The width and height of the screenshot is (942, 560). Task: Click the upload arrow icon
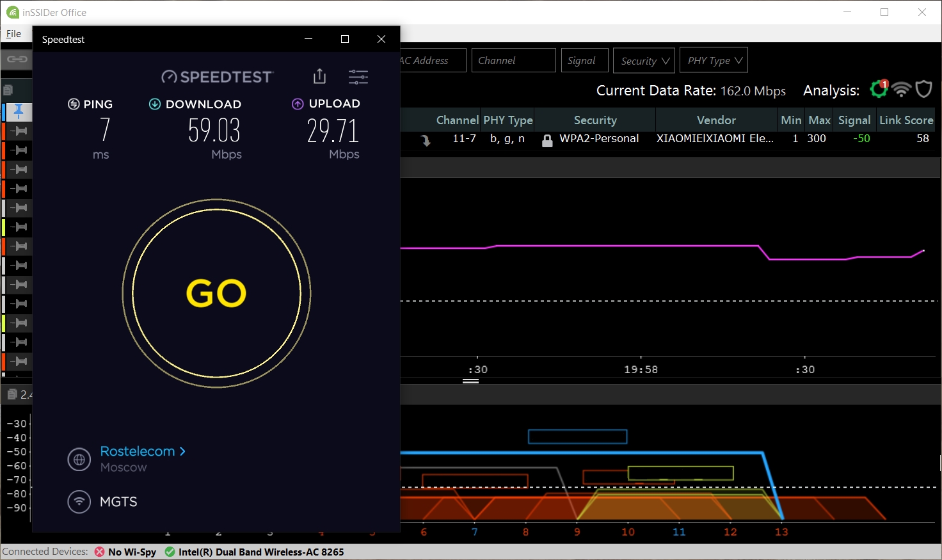tap(298, 104)
